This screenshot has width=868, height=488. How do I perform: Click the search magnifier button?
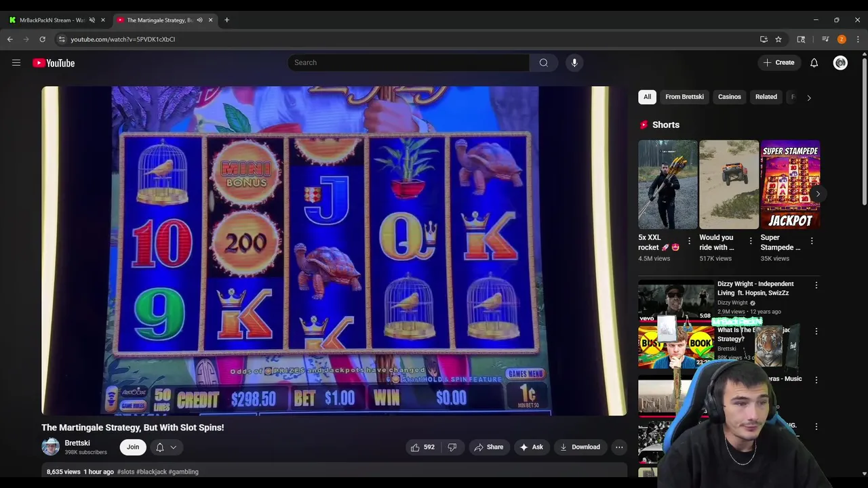coord(543,62)
